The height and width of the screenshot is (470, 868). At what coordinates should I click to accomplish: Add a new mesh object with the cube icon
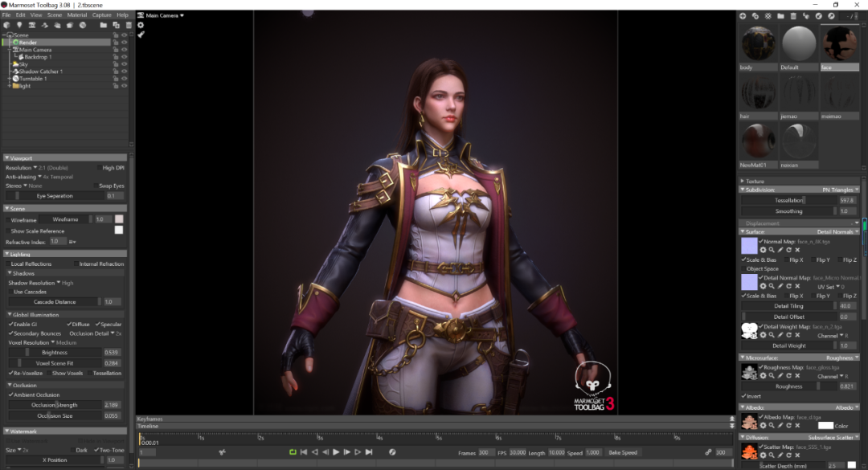point(6,25)
